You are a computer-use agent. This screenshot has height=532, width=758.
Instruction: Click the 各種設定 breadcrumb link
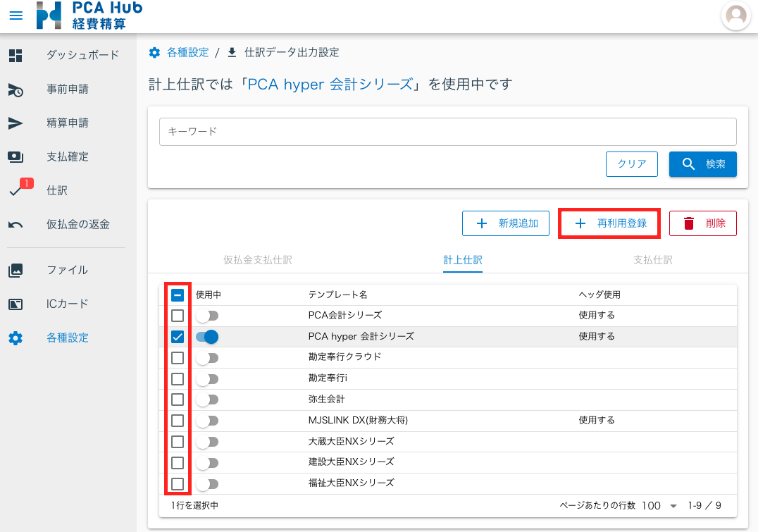[x=187, y=52]
